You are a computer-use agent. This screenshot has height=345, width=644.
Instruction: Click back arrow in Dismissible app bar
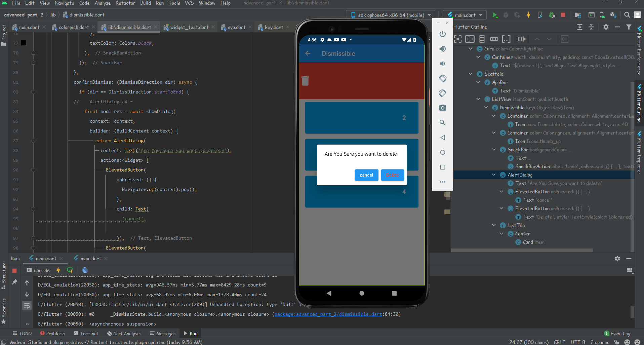click(308, 53)
